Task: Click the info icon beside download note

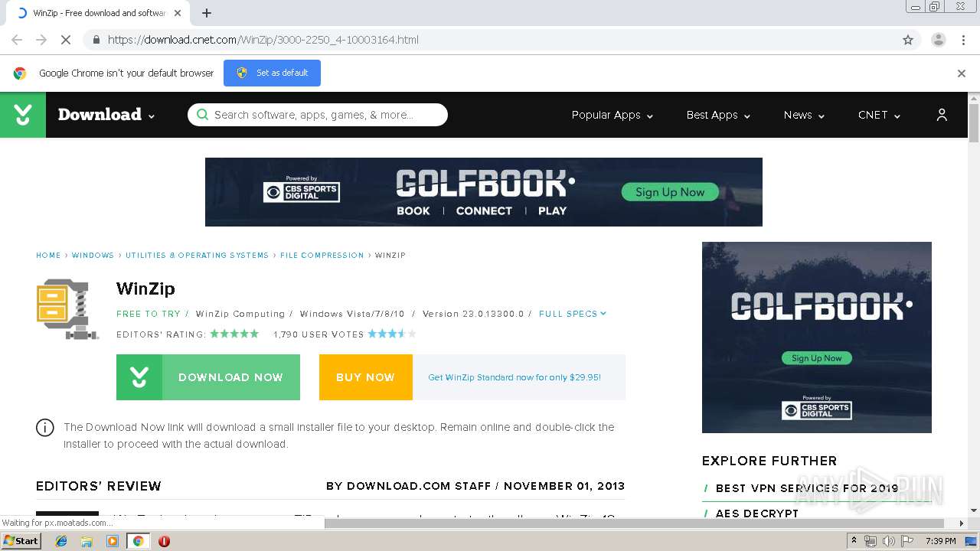Action: (x=45, y=428)
